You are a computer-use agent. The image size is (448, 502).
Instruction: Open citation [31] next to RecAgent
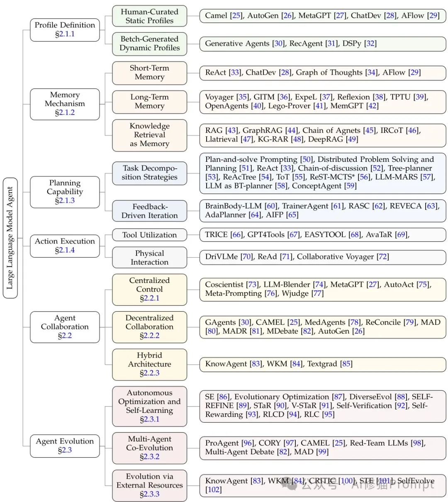click(x=332, y=44)
